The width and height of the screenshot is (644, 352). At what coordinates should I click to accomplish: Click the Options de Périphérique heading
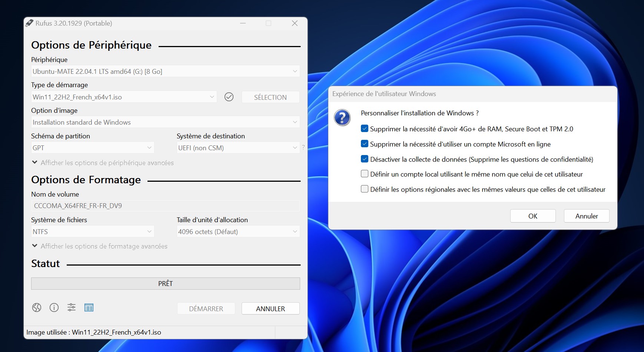91,45
